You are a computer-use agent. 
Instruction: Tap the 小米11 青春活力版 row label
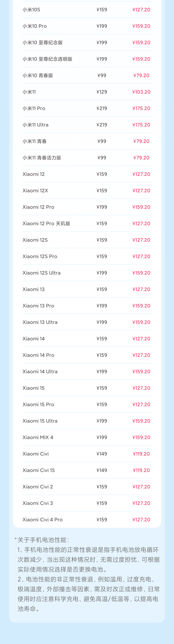coord(42,158)
